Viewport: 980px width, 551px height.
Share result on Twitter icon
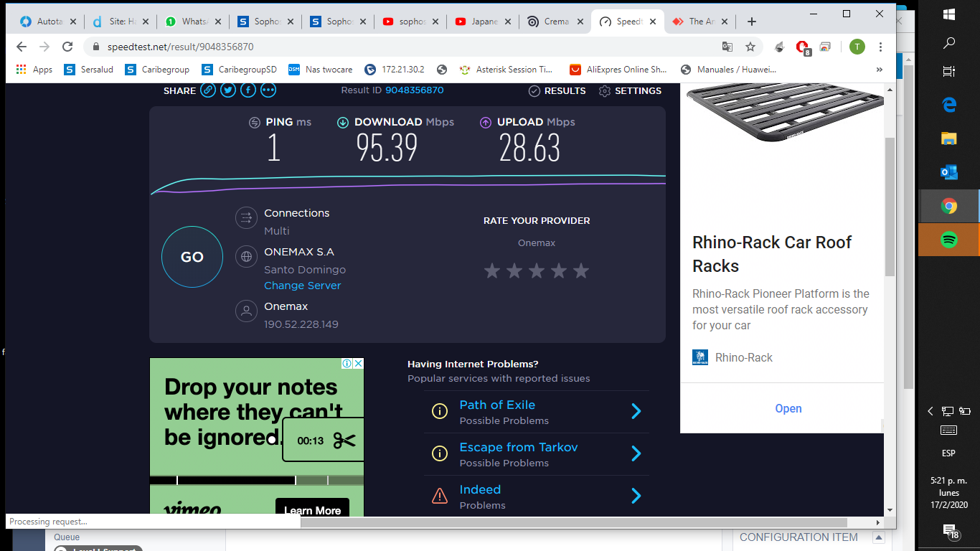click(x=228, y=90)
